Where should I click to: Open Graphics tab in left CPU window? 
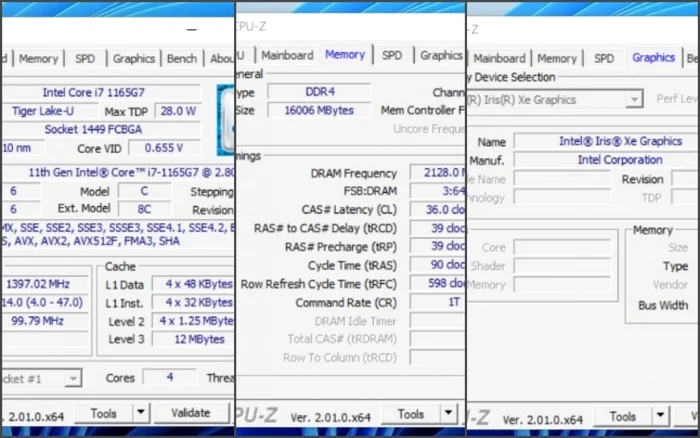click(133, 58)
